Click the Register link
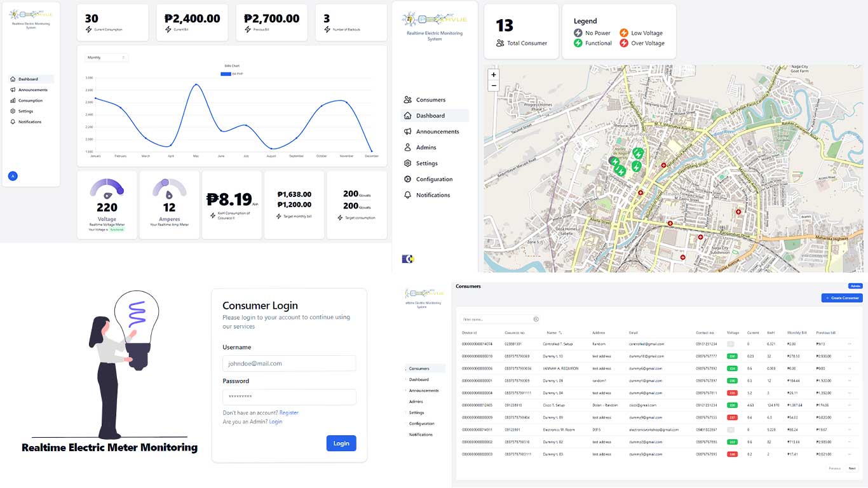 click(x=289, y=412)
